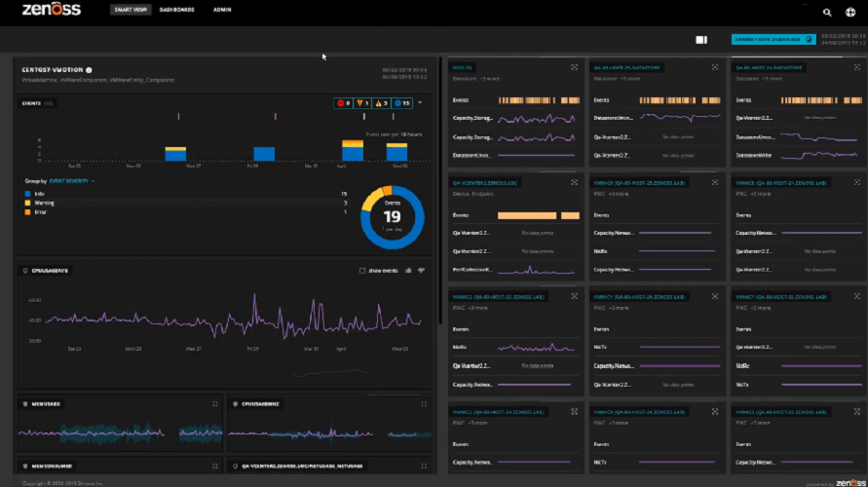The height and width of the screenshot is (487, 868).
Task: Open the search magnifier icon
Action: 827,13
